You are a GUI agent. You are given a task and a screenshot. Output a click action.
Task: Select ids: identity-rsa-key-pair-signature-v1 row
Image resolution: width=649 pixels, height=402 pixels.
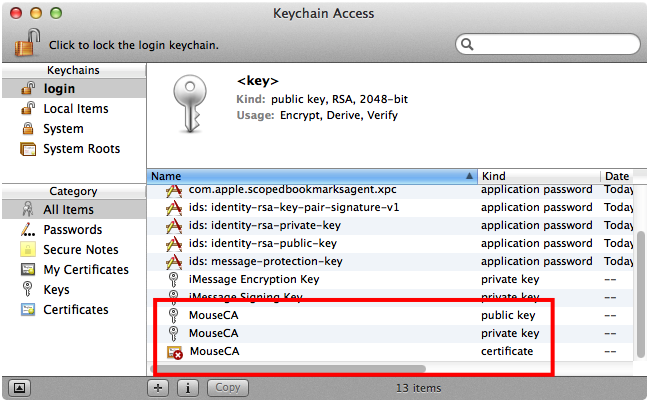click(390, 207)
